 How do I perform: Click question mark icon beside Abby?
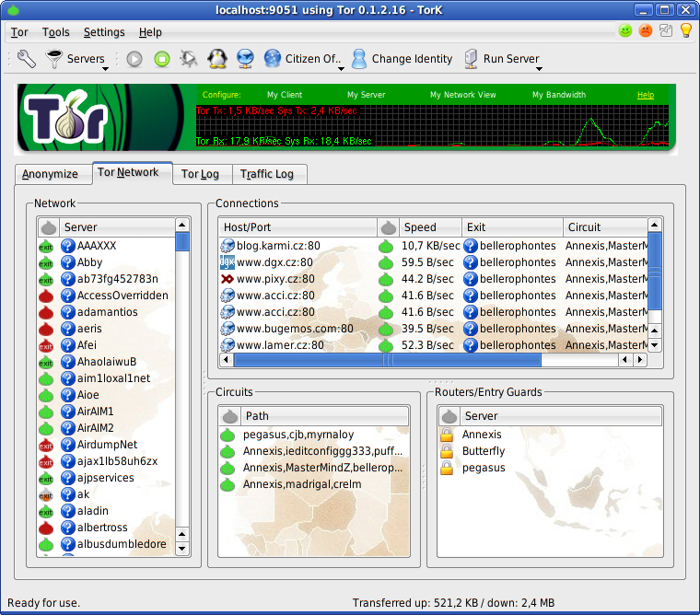[67, 262]
